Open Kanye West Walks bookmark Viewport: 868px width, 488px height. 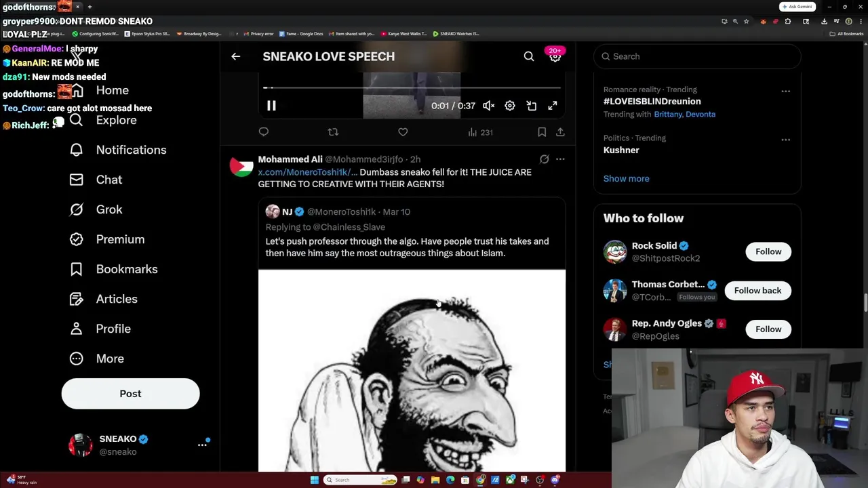click(x=403, y=33)
